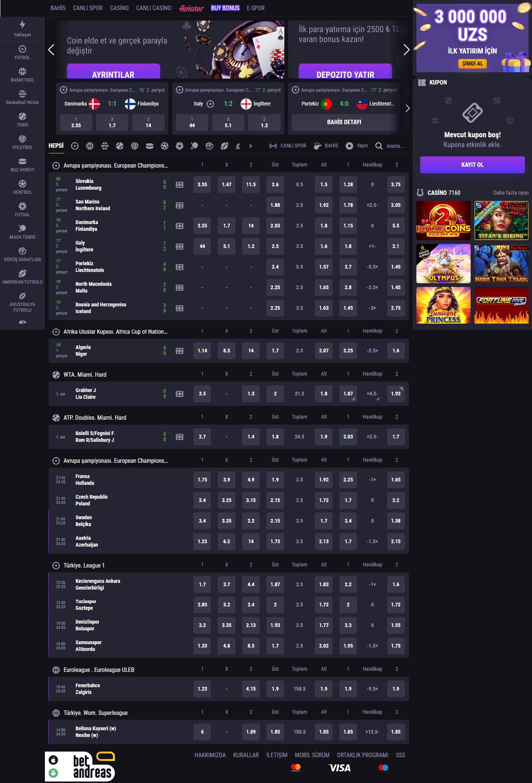Open HAKKIMIZDA footer link

tap(210, 755)
